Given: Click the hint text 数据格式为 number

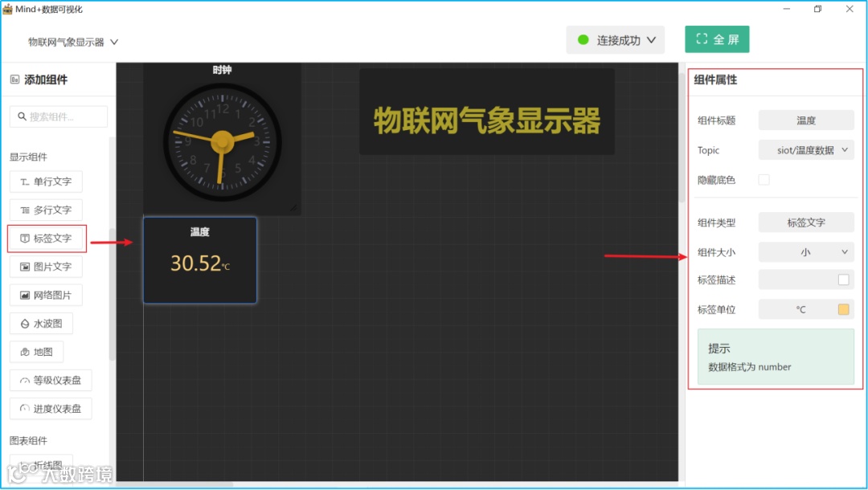Looking at the screenshot, I should 750,367.
